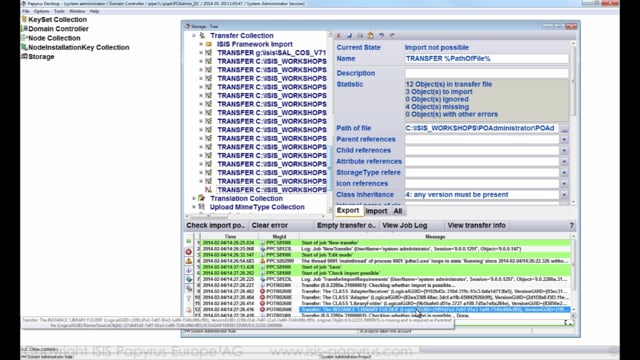Open the File menu
640x360 pixels.
point(26,11)
